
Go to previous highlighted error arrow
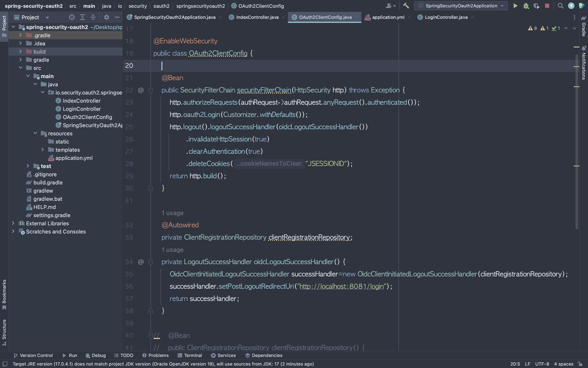point(566,28)
